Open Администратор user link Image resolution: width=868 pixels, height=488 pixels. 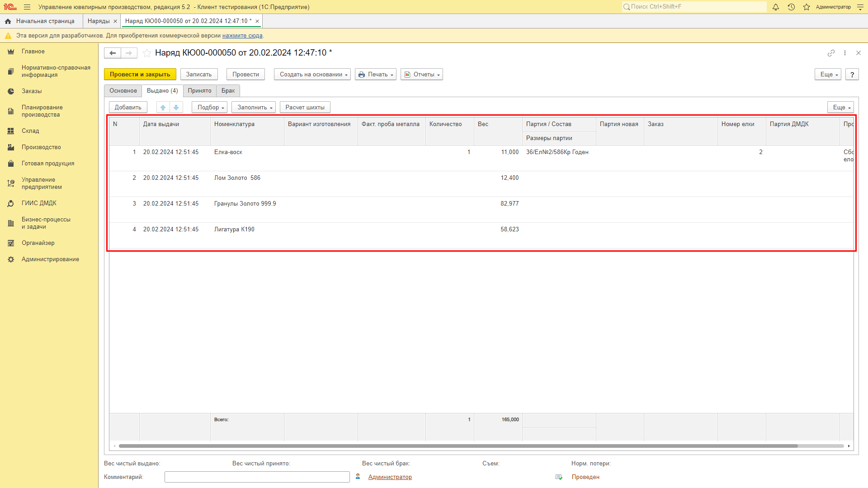point(390,477)
